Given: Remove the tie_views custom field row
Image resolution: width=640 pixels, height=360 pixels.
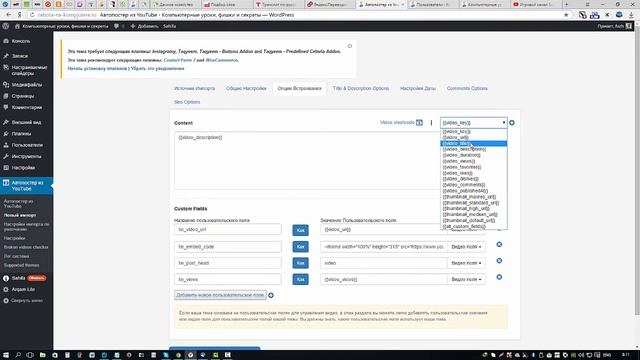Looking at the screenshot, I should (499, 277).
